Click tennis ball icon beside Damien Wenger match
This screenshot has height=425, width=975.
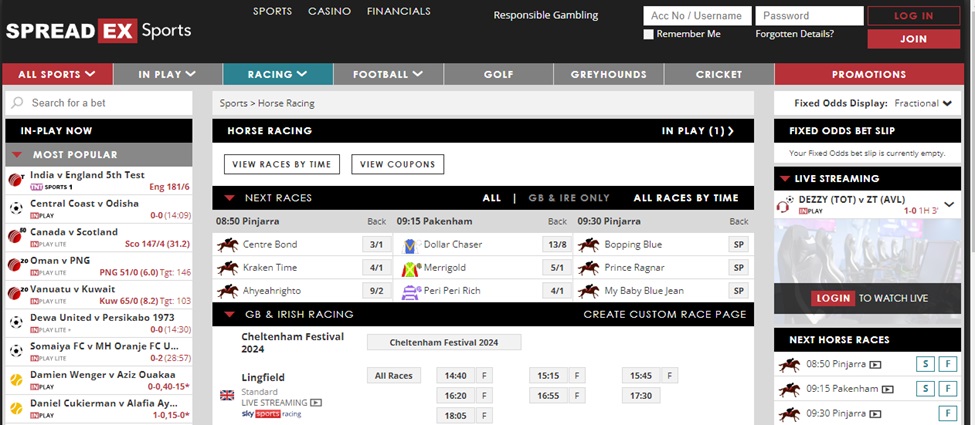click(x=16, y=380)
